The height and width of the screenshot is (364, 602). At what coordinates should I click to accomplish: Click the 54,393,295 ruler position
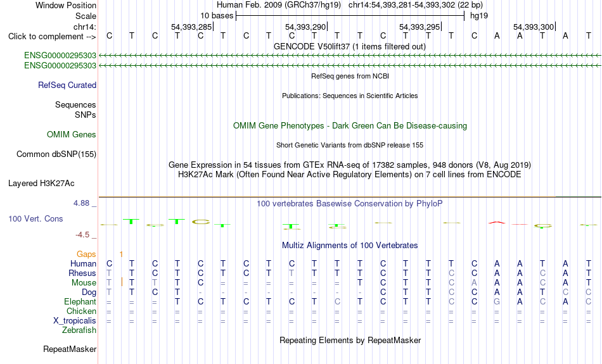pos(419,27)
